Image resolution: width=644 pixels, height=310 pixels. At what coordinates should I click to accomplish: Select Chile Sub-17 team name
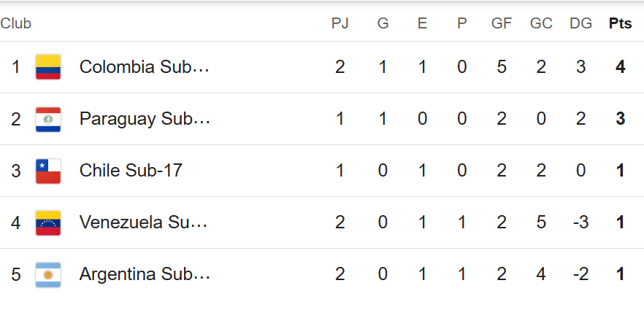(x=131, y=171)
